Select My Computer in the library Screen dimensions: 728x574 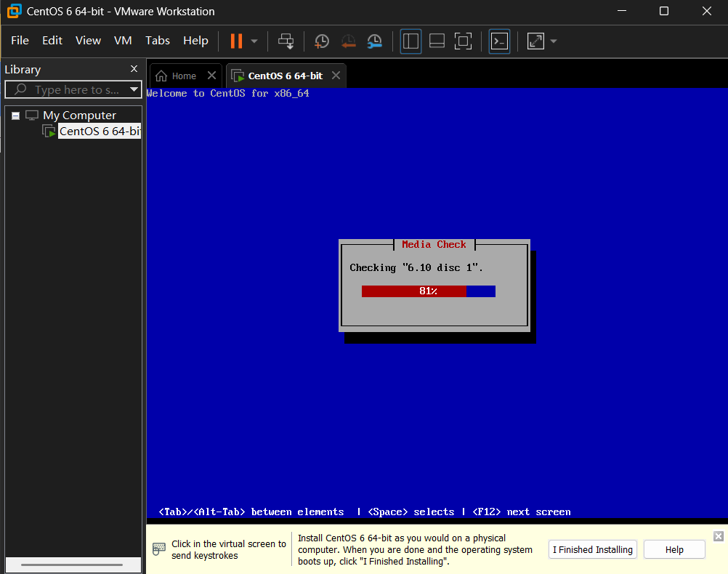(79, 116)
